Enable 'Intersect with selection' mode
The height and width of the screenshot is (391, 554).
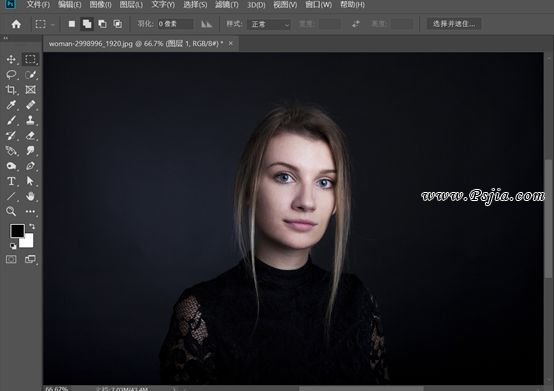[x=117, y=24]
